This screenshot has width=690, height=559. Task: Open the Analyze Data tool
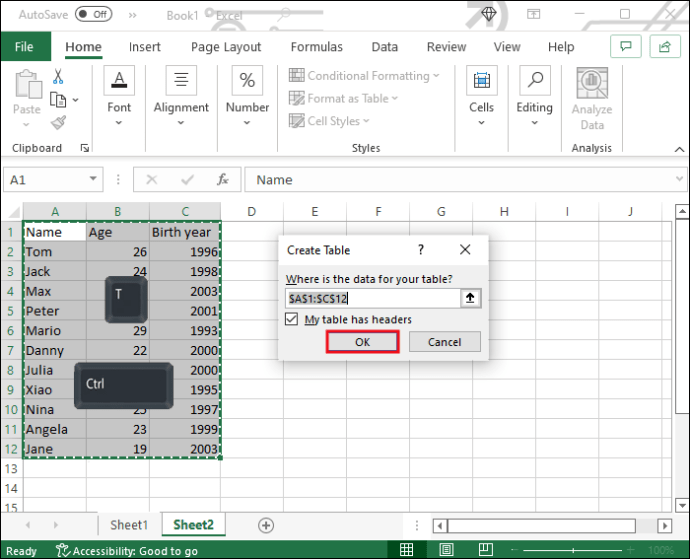click(592, 100)
